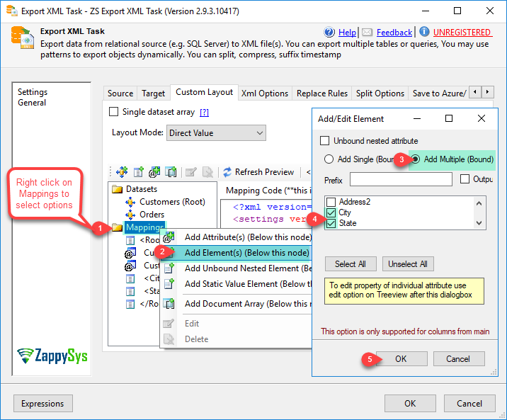This screenshot has width=507, height=420.
Task: Click the <Roo element node icon
Action: coord(130,240)
